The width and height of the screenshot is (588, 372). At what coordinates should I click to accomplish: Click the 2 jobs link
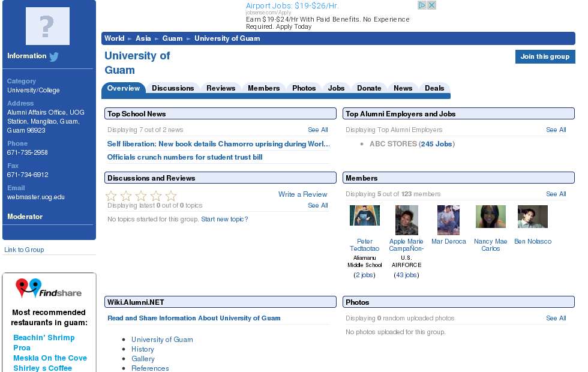[364, 275]
